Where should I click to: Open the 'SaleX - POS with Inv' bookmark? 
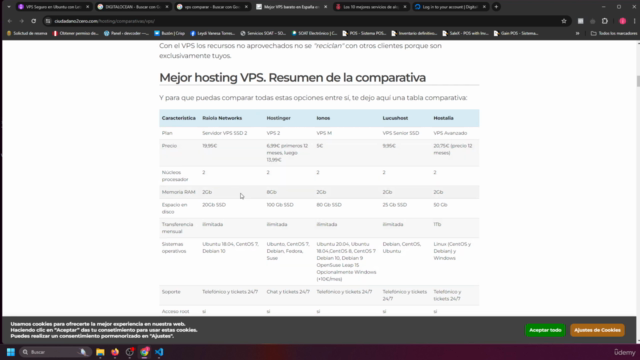click(x=465, y=33)
